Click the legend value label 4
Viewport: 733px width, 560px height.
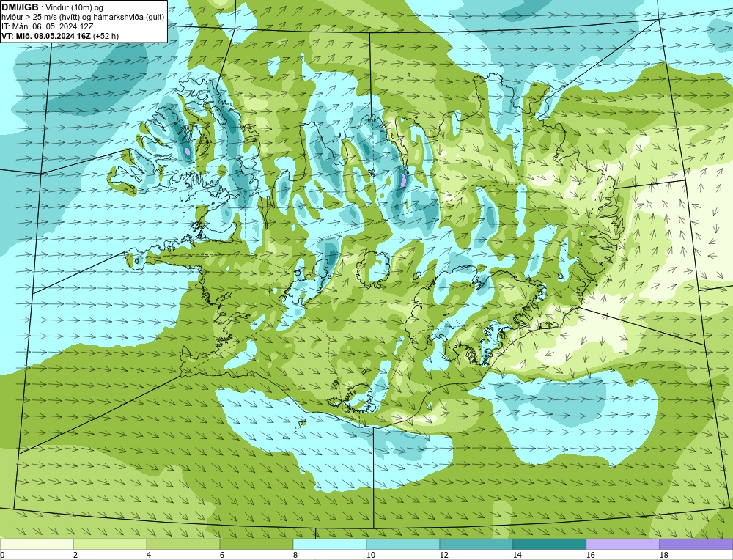149,555
